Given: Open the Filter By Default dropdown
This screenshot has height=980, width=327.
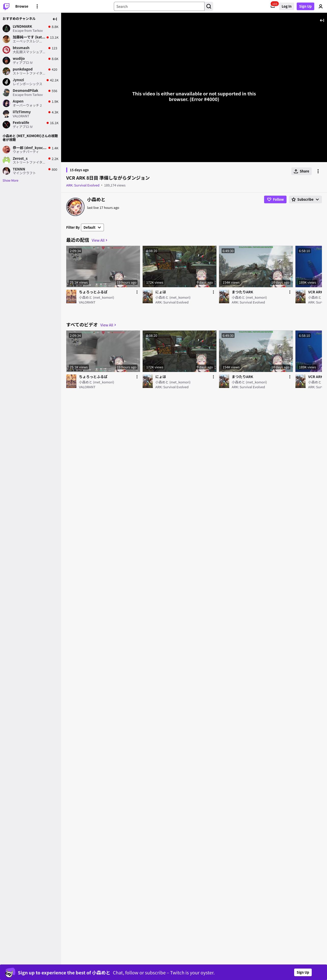Looking at the screenshot, I should (92, 227).
